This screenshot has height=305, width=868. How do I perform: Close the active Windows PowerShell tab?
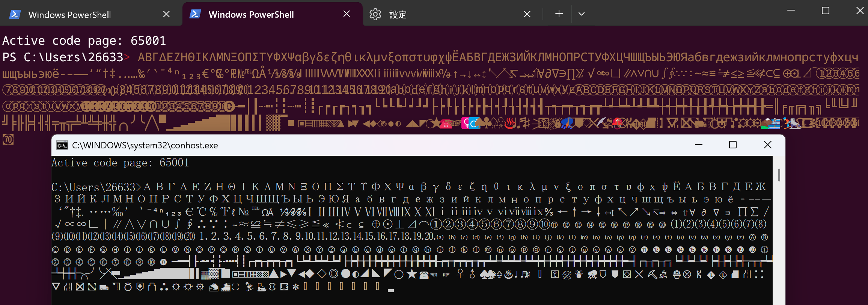[347, 14]
